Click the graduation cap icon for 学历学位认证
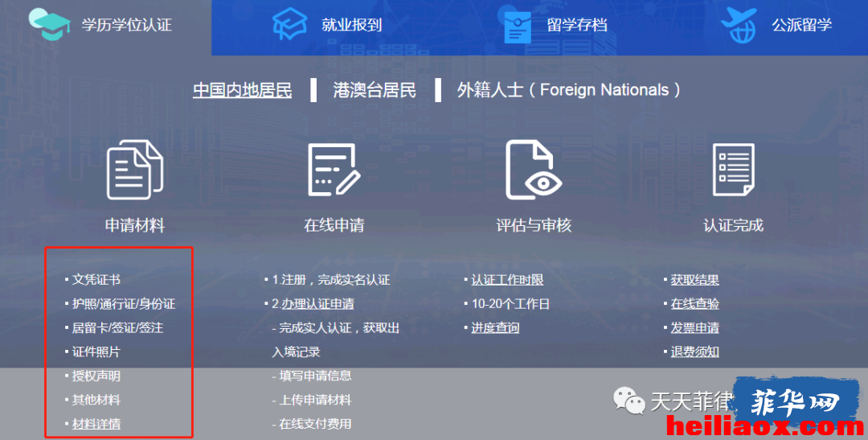Viewport: 868px width, 440px height. tap(49, 24)
